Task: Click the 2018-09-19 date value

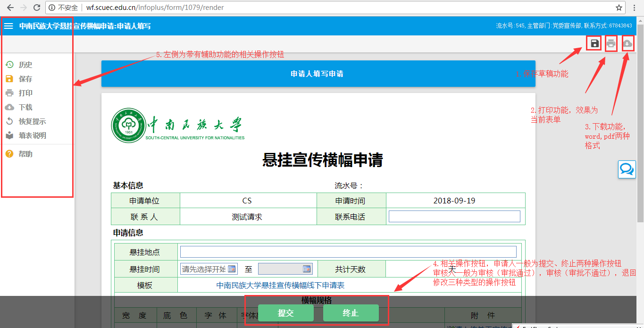Action: [454, 201]
